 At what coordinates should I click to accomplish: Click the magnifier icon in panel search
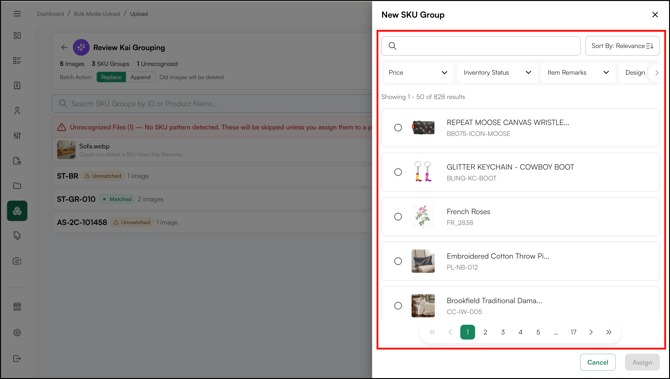coord(392,46)
